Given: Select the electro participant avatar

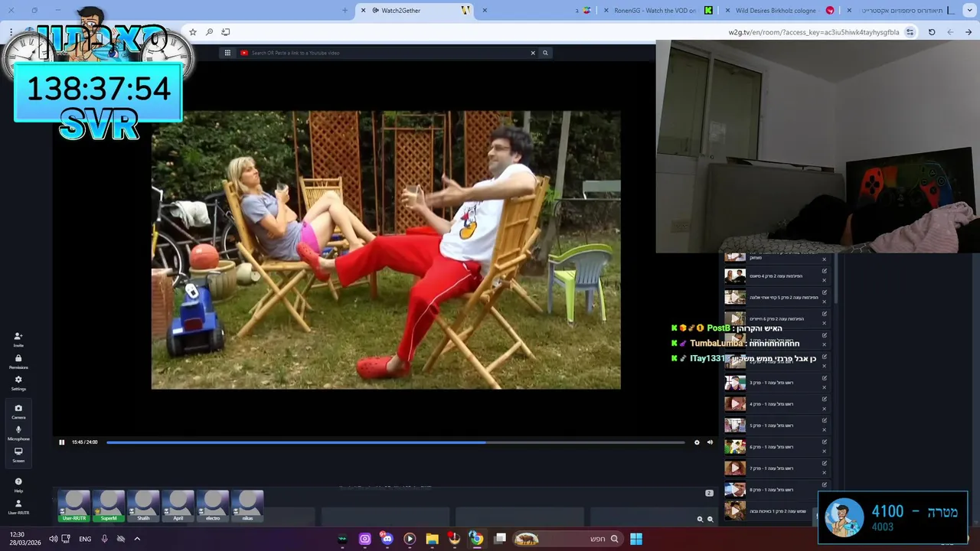Looking at the screenshot, I should coord(213,507).
